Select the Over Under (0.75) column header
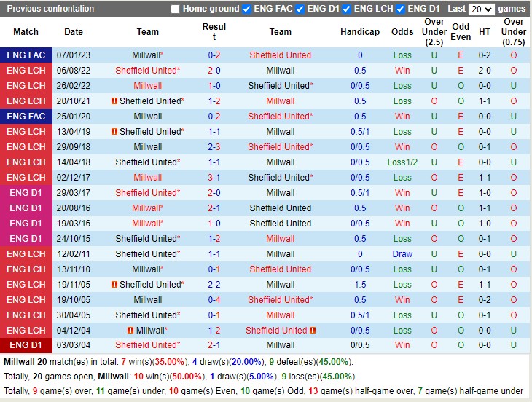The height and width of the screenshot is (402, 532). (514, 32)
